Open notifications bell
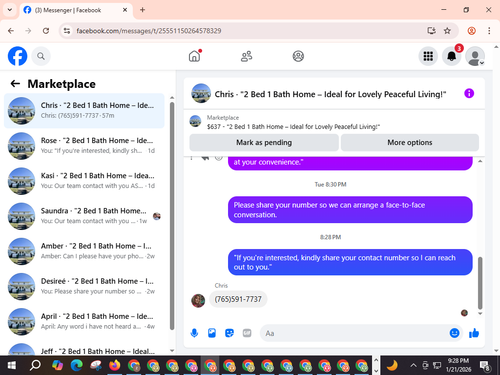This screenshot has height=375, width=500. (451, 56)
